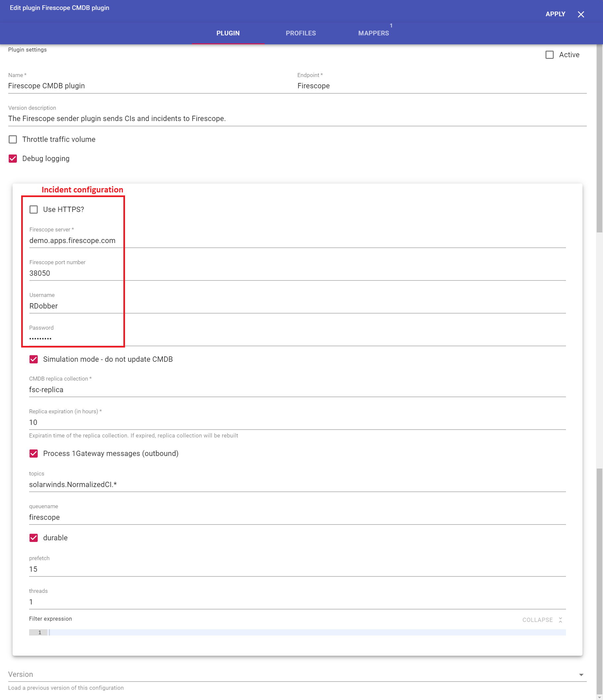Open the Version dropdown arrow
Screen dimensions: 603x700
(581, 675)
